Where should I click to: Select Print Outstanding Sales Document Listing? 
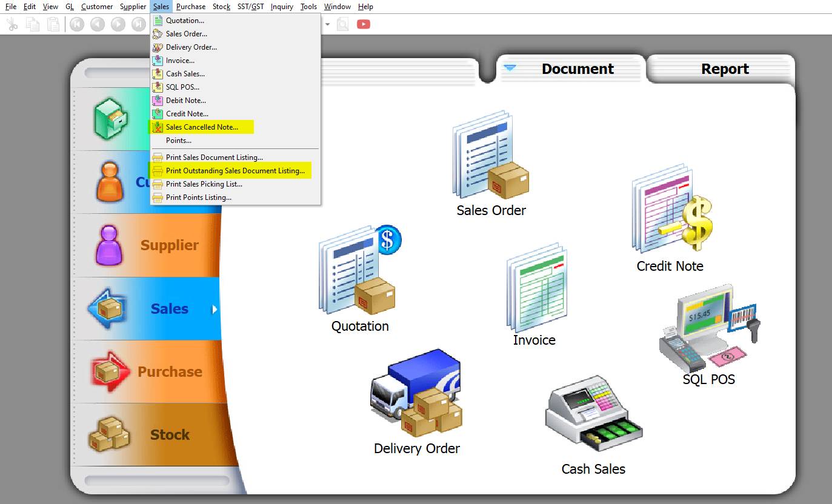tap(235, 170)
